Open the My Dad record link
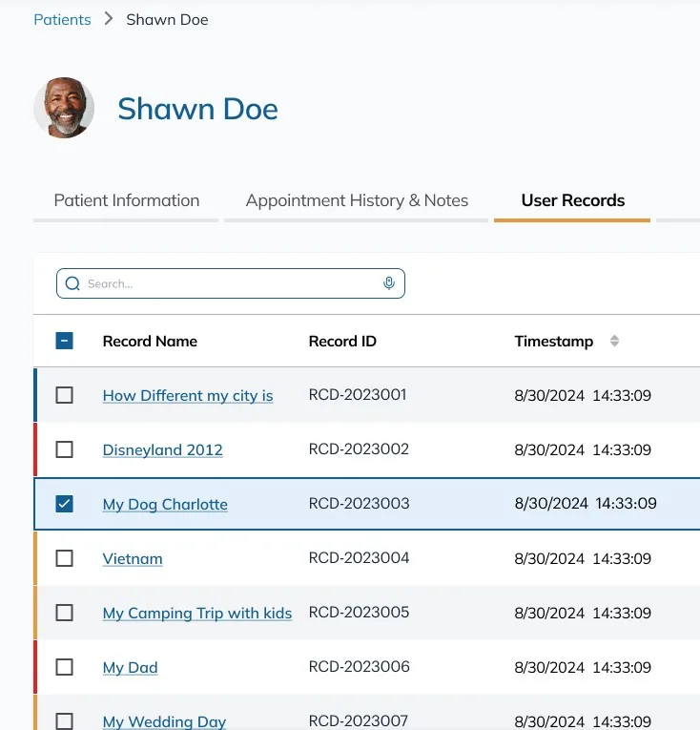This screenshot has width=700, height=730. point(131,668)
